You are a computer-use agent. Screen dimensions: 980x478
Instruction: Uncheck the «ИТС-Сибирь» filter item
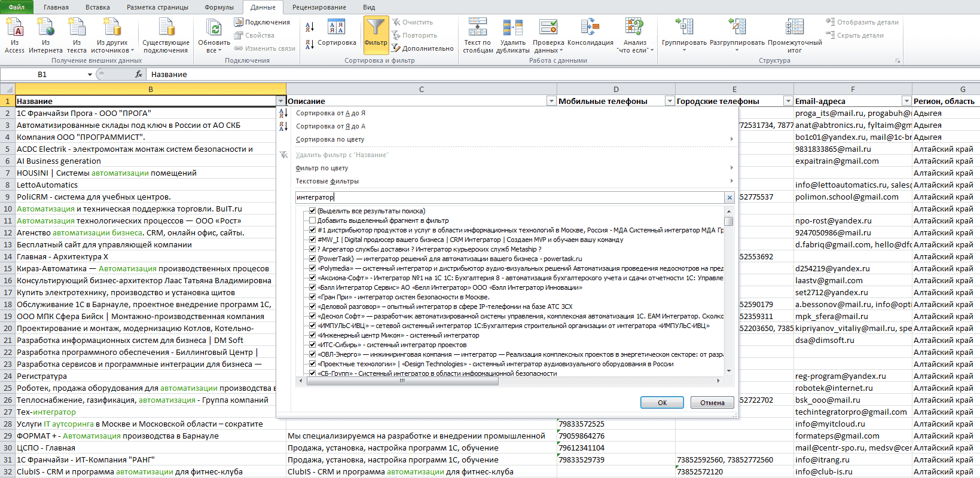click(312, 345)
